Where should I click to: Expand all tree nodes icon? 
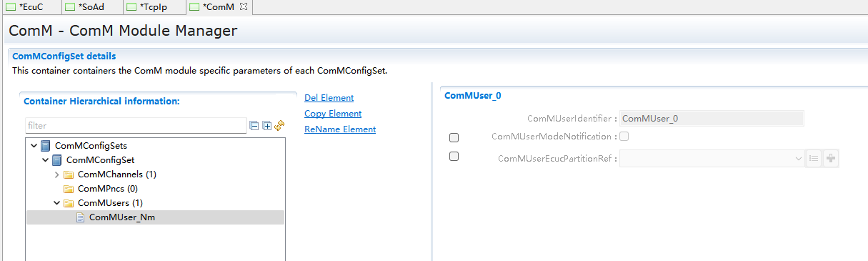tap(267, 126)
